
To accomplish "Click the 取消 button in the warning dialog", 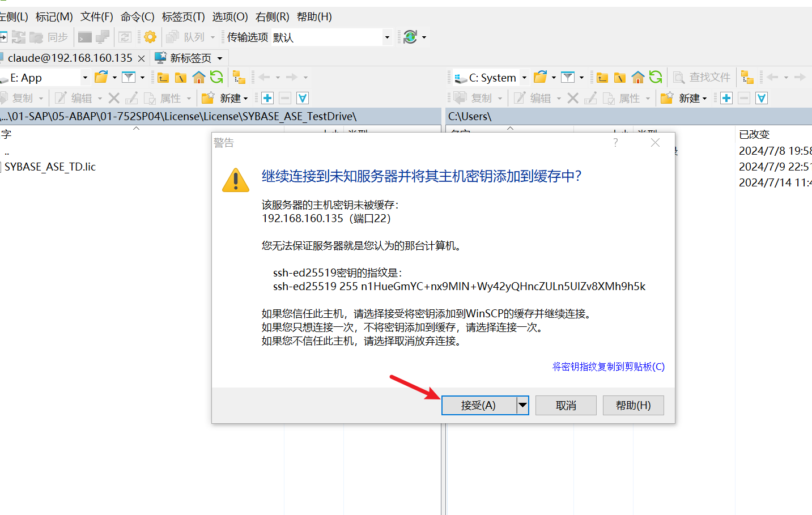I will click(566, 405).
